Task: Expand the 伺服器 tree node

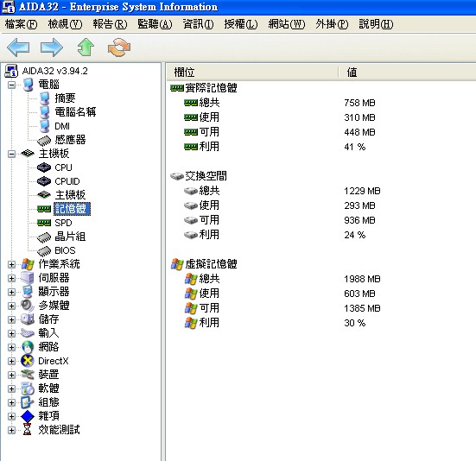Action: (x=11, y=279)
